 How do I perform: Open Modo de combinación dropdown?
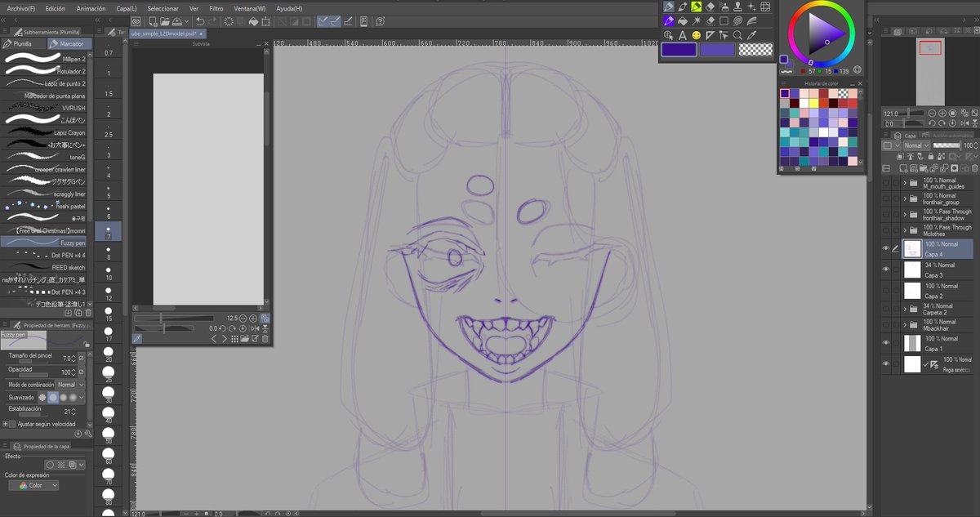[x=70, y=384]
